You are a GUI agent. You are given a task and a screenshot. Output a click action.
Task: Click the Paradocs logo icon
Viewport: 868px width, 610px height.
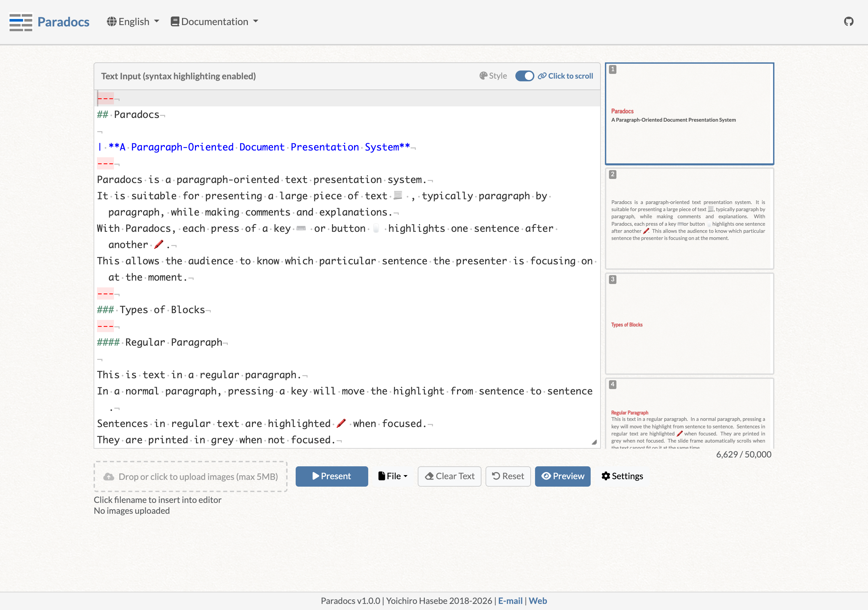click(x=21, y=22)
